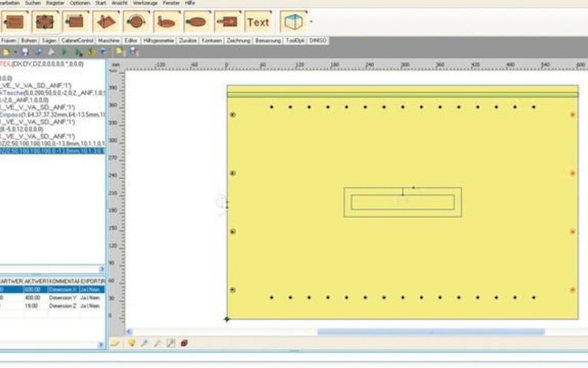
Task: Select the Text engraving icon
Action: (258, 22)
